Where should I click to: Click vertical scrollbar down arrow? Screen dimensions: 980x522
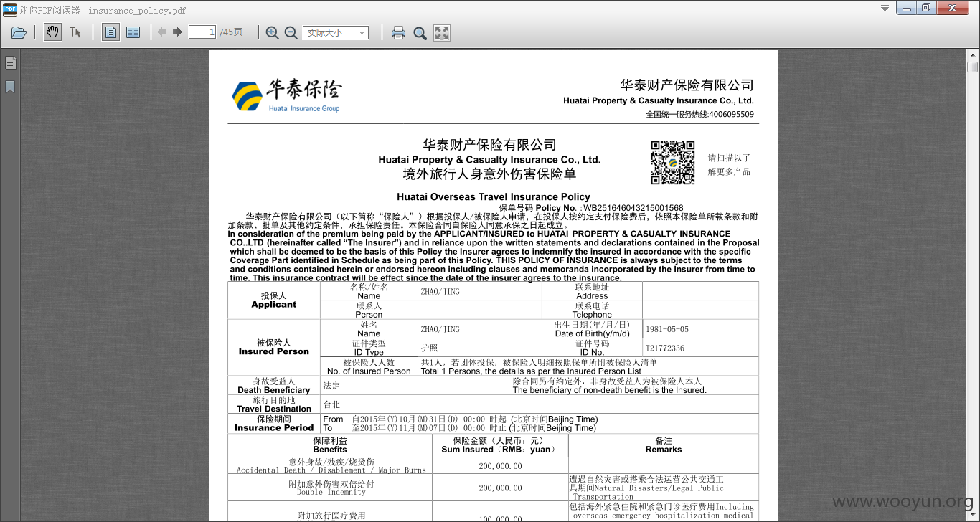(x=973, y=516)
